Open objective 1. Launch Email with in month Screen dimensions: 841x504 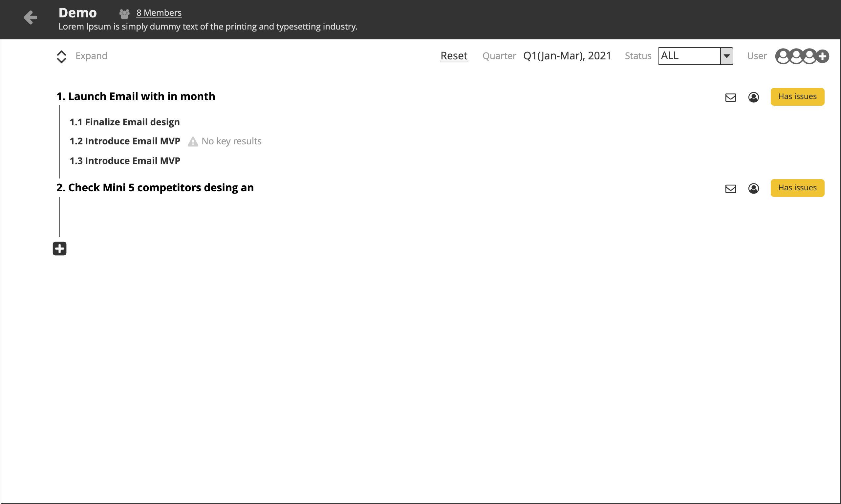click(x=136, y=96)
